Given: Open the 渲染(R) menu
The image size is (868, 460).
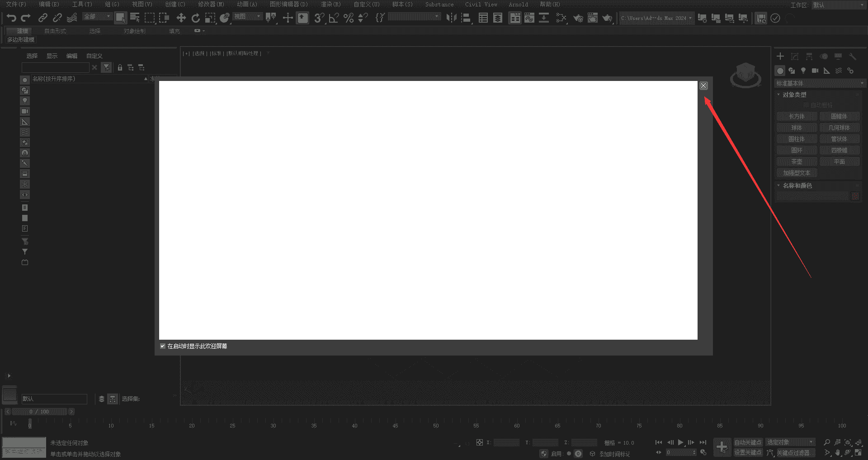Looking at the screenshot, I should 330,4.
